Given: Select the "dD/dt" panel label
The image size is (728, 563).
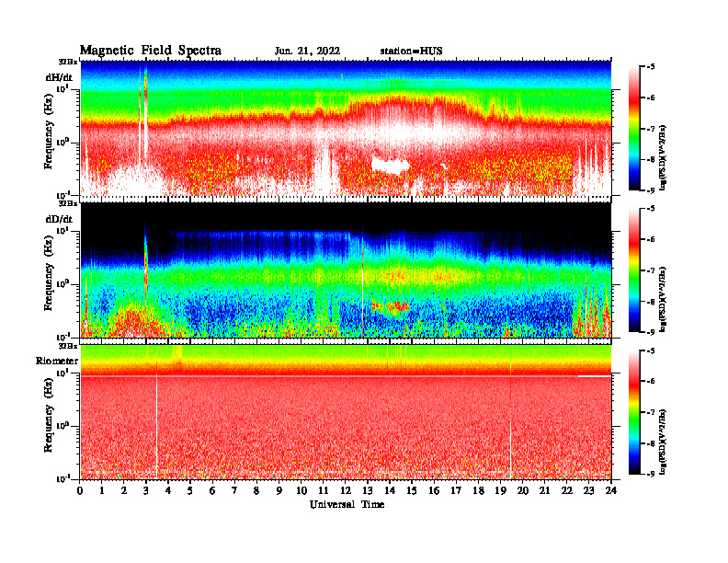Looking at the screenshot, I should point(59,219).
